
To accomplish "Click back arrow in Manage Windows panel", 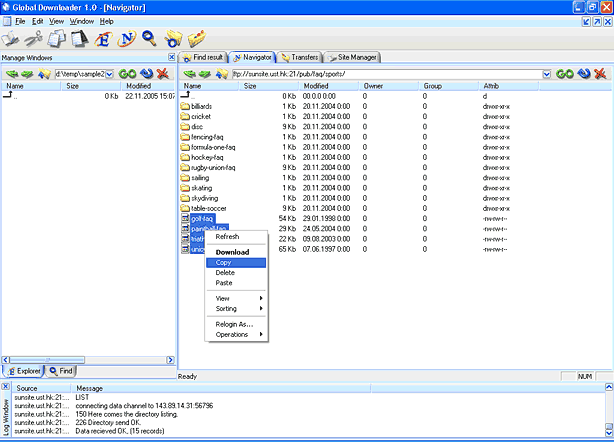I will 12,74.
